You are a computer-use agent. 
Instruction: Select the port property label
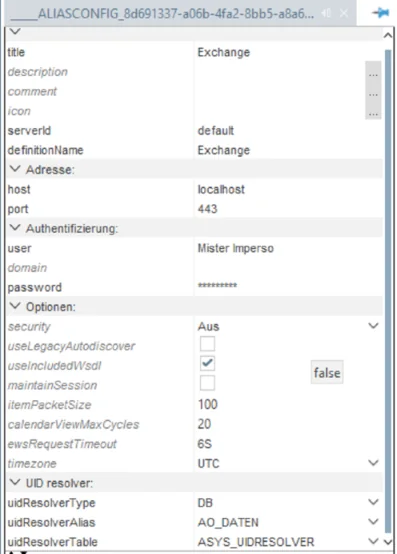pyautogui.click(x=18, y=209)
